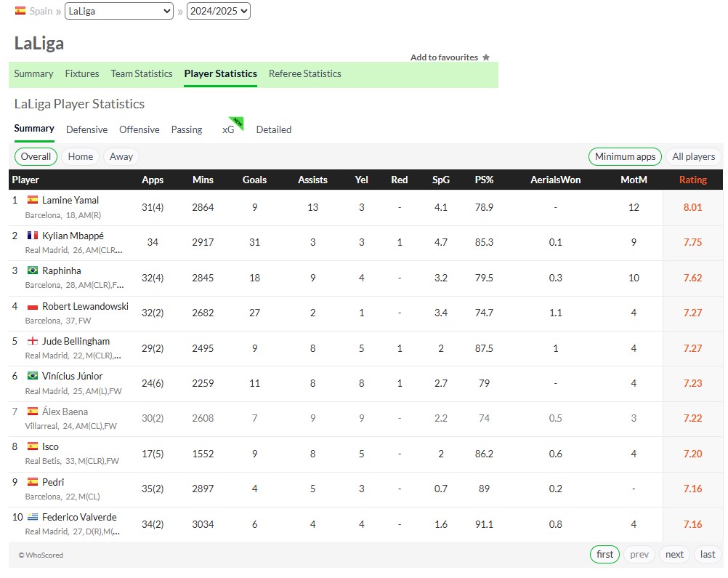Viewport: 728px width, 578px height.
Task: Click the French flag next to Kylian Mbappé
Action: [x=33, y=235]
